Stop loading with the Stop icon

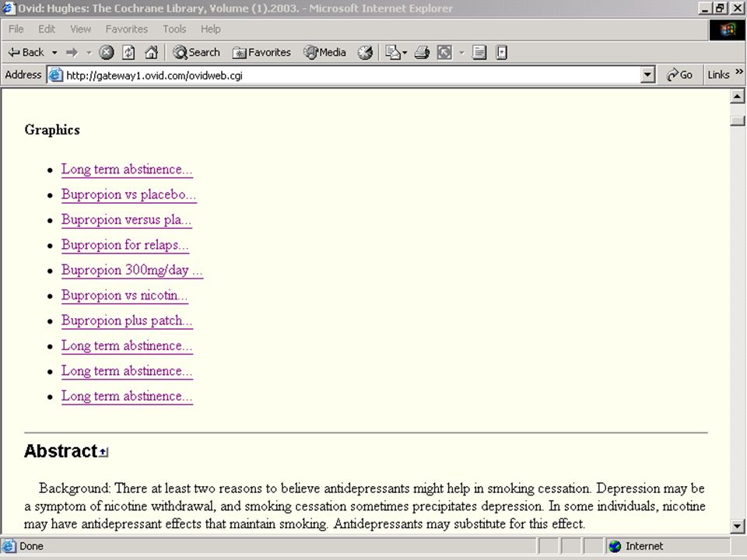point(107,52)
